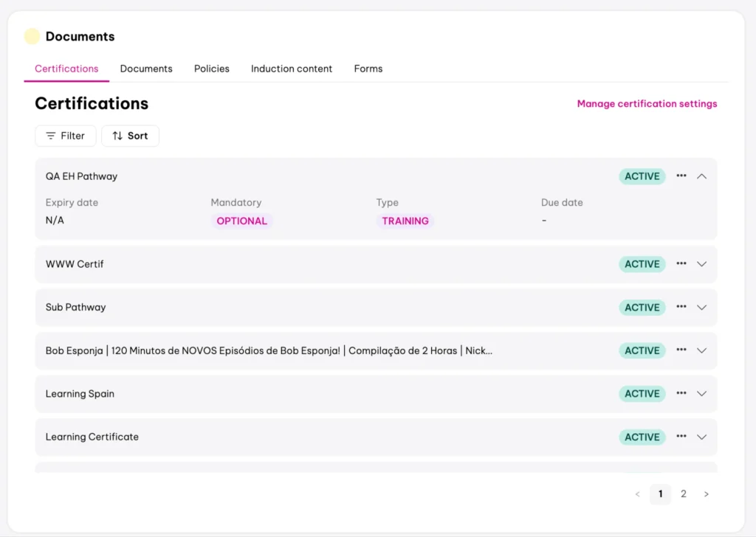
Task: Open more options for WWW Certif
Action: (681, 263)
